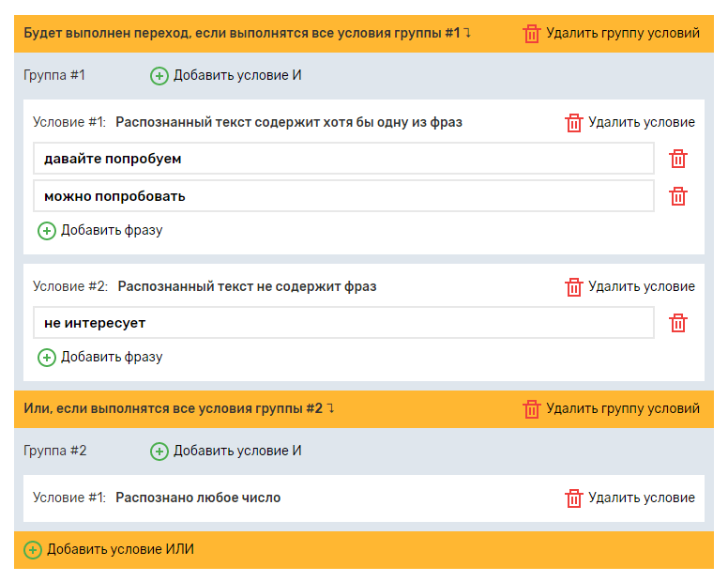Click trash icon beside 'не интересует' phrase
This screenshot has height=582, width=728.
pyautogui.click(x=678, y=323)
